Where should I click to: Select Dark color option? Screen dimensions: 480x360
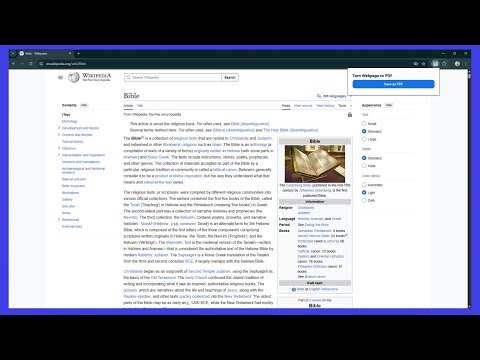tap(364, 200)
